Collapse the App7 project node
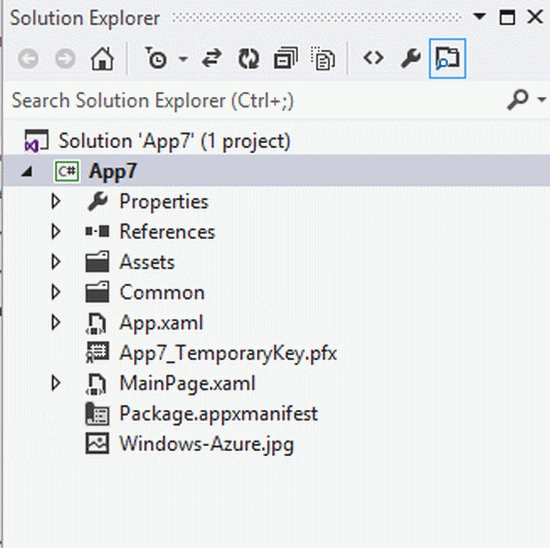Screen dimensions: 550x548 pos(27,172)
